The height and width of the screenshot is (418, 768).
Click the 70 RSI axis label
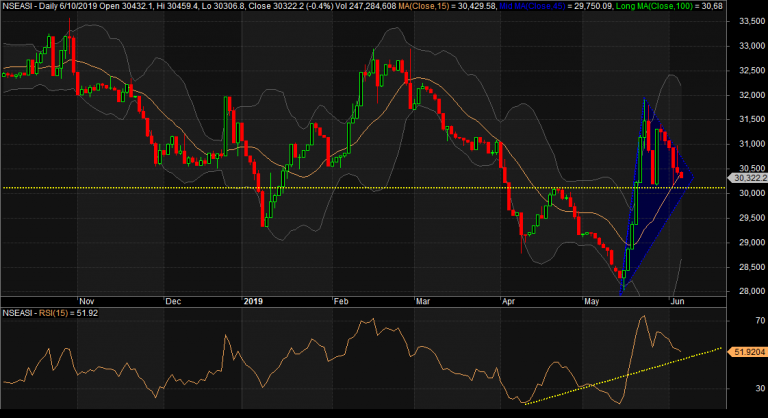(x=760, y=320)
